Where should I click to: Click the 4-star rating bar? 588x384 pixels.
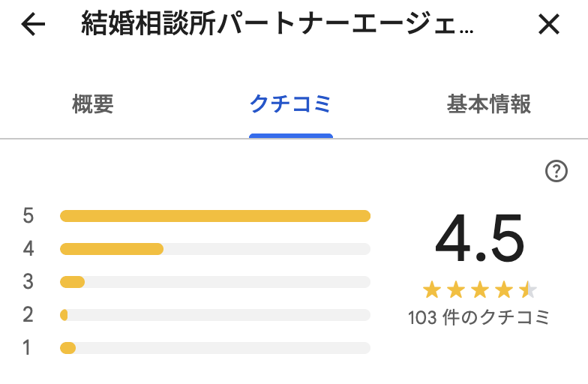click(x=215, y=249)
